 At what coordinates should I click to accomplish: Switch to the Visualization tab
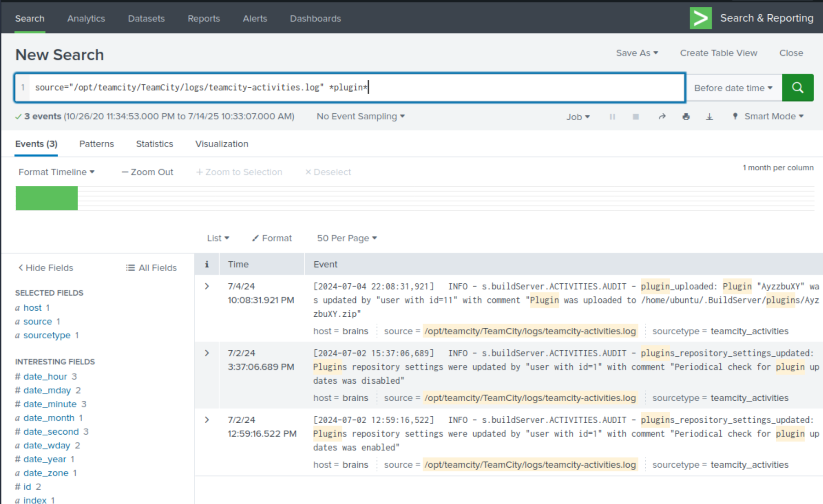(x=222, y=144)
